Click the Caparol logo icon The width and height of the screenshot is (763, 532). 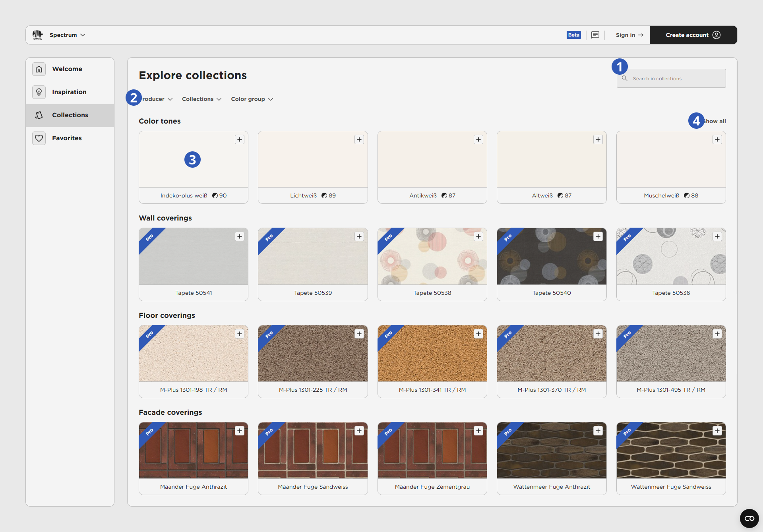tap(37, 35)
